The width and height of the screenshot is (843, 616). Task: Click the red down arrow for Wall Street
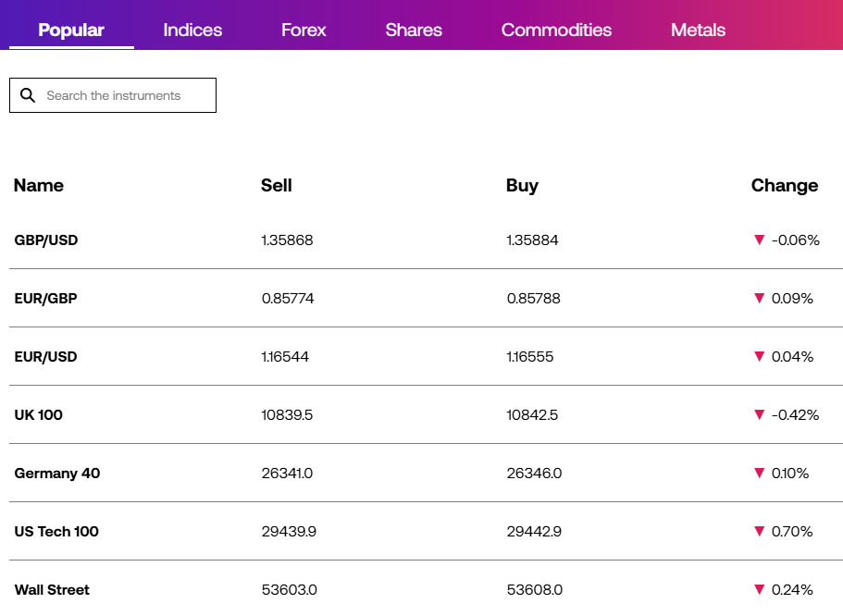click(x=759, y=590)
